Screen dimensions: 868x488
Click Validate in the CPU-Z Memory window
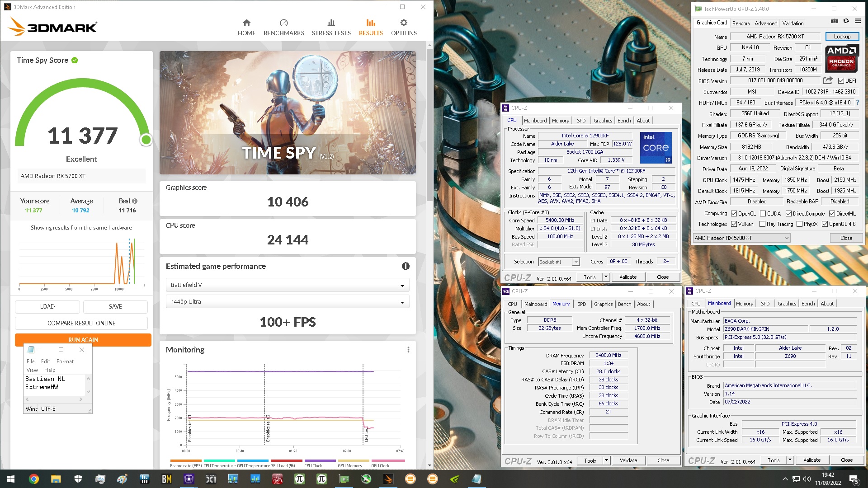click(628, 460)
